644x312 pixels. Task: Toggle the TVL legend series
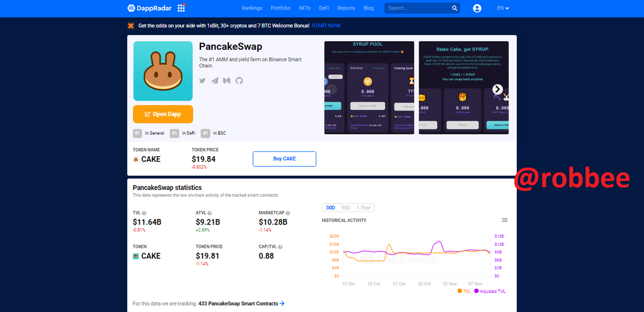464,291
